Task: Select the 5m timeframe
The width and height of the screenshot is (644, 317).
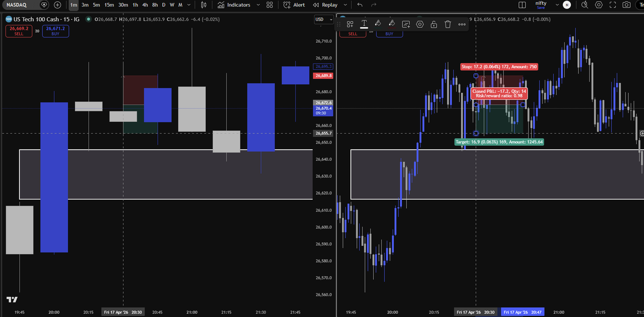Action: click(x=96, y=5)
